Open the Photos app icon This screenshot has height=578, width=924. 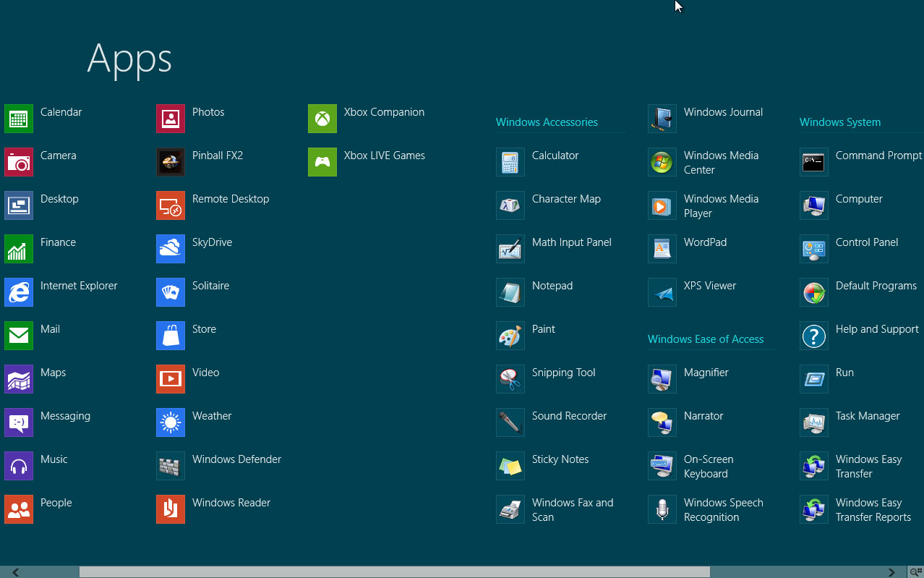pos(171,119)
